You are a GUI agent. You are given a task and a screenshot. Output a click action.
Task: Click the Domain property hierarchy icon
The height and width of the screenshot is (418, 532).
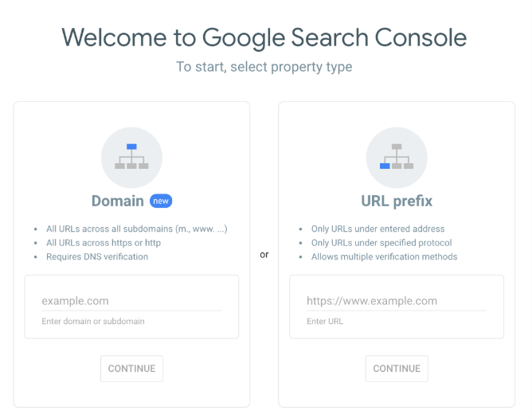pos(131,157)
